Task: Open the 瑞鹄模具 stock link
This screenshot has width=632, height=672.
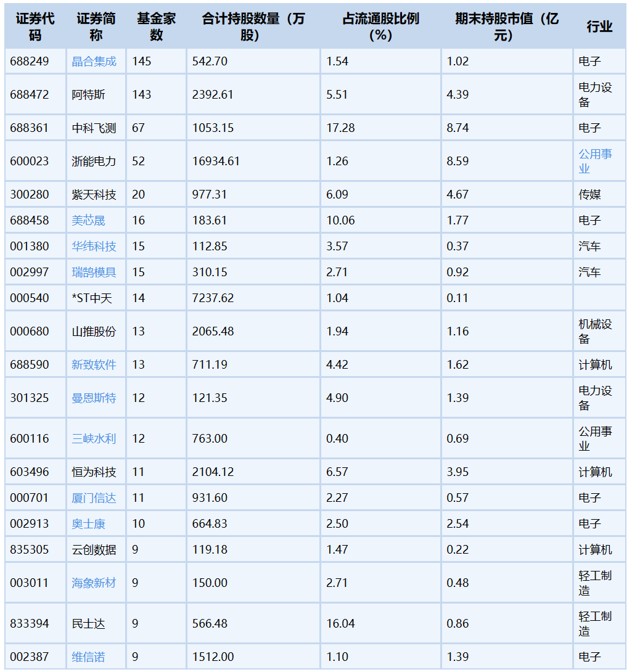Action: point(94,272)
